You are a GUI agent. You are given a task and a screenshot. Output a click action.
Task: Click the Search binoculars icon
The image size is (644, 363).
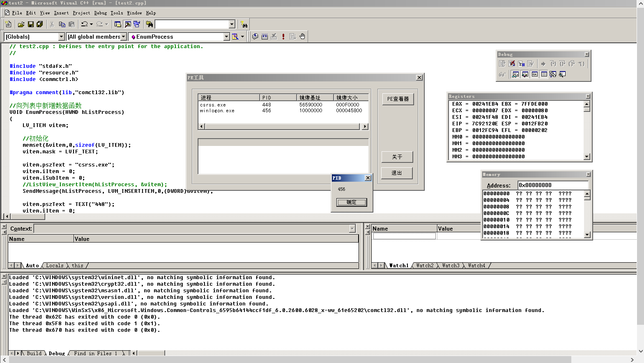pos(244,24)
